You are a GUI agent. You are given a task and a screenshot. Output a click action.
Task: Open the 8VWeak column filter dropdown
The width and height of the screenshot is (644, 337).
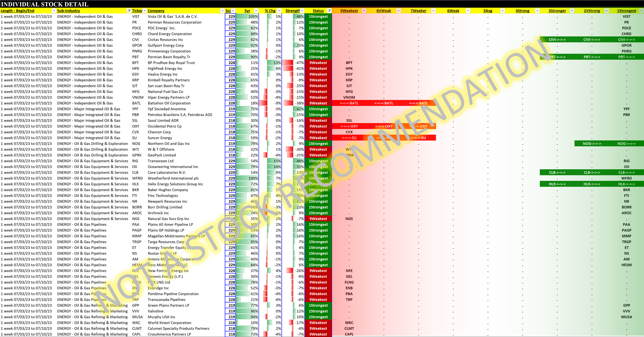[399, 11]
